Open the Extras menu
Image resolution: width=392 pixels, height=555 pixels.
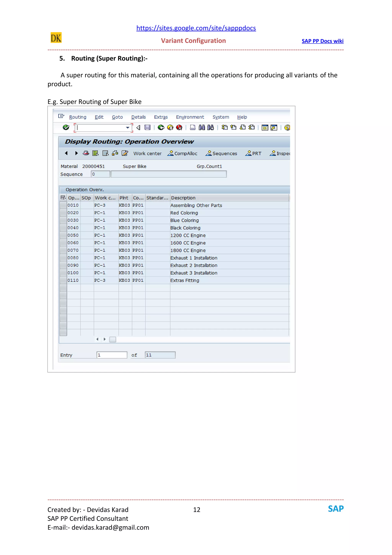click(x=161, y=117)
